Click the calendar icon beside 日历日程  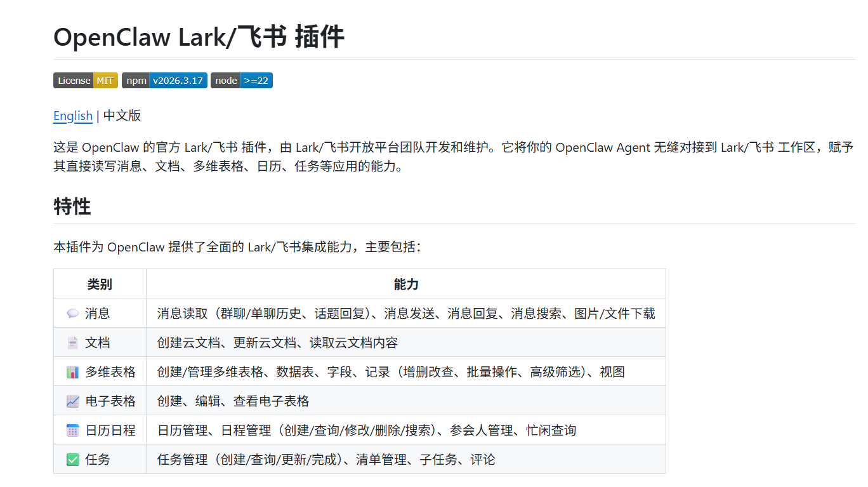click(72, 430)
